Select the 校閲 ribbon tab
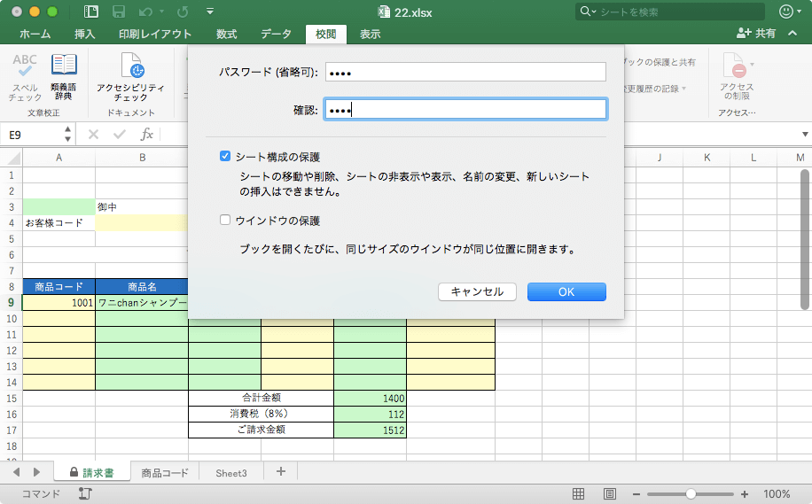812x504 pixels. point(325,35)
